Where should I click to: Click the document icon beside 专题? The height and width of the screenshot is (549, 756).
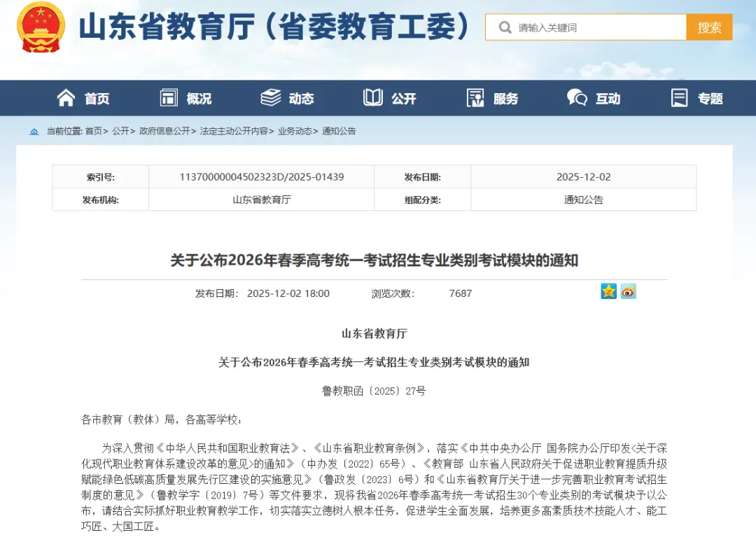[x=679, y=98]
